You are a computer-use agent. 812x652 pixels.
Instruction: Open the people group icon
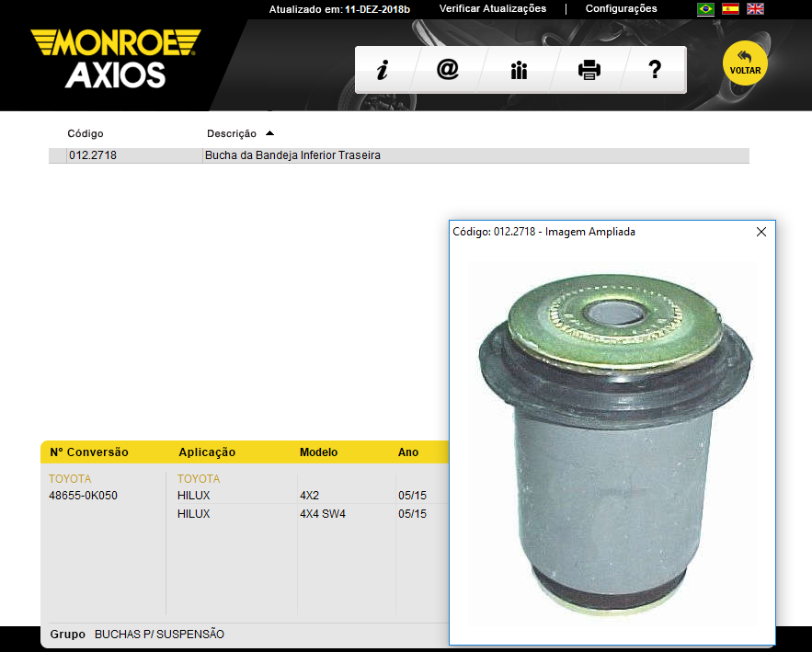pos(519,71)
